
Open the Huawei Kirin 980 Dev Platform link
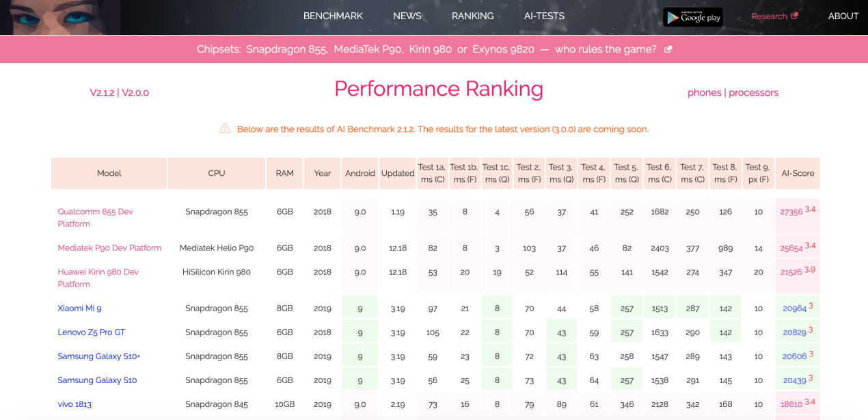coord(98,278)
